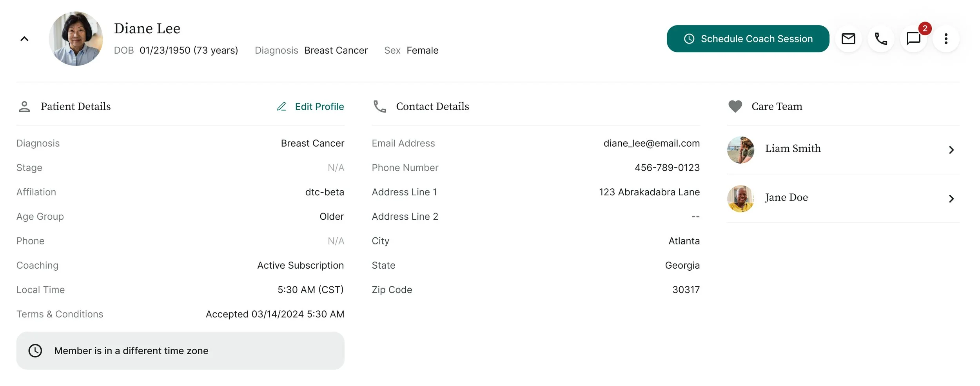Click Edit Profile link
This screenshot has height=386, width=980.
319,107
